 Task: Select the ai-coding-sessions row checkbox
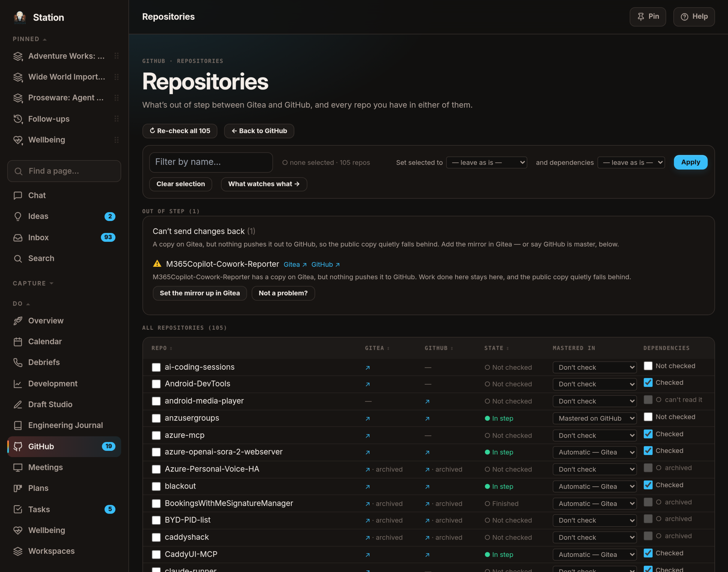tap(156, 367)
